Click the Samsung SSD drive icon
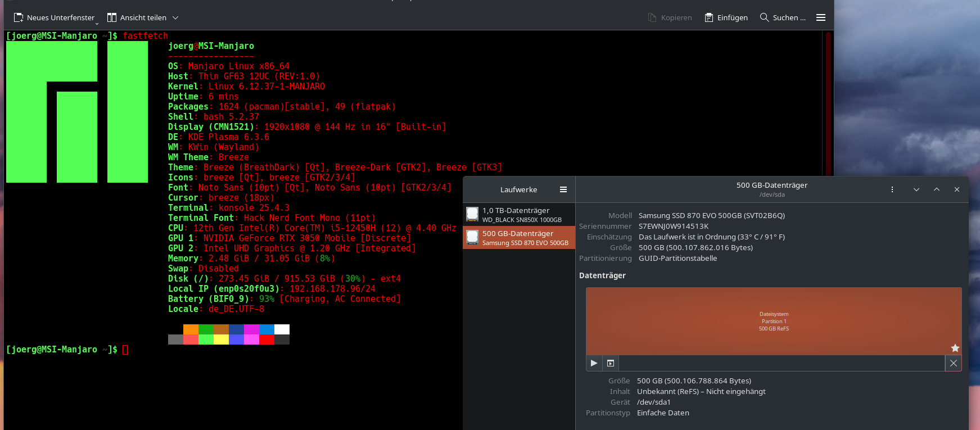980x430 pixels. (x=472, y=237)
